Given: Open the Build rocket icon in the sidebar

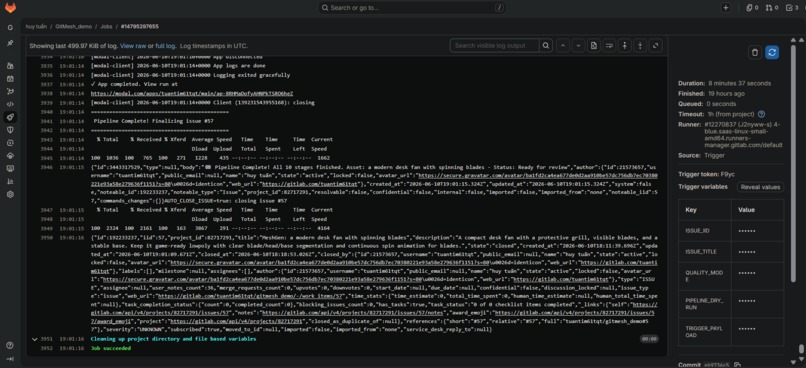Looking at the screenshot, I should [x=10, y=117].
